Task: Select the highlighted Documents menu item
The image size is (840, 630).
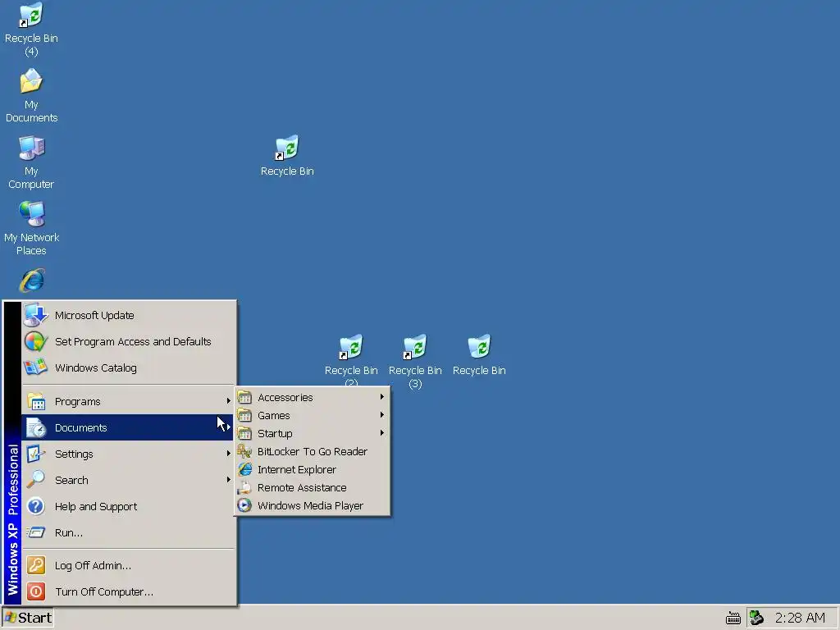Action: [x=127, y=427]
